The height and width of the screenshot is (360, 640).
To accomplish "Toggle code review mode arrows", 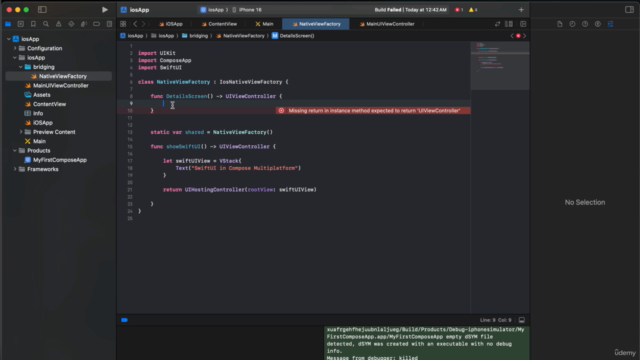I will (497, 24).
